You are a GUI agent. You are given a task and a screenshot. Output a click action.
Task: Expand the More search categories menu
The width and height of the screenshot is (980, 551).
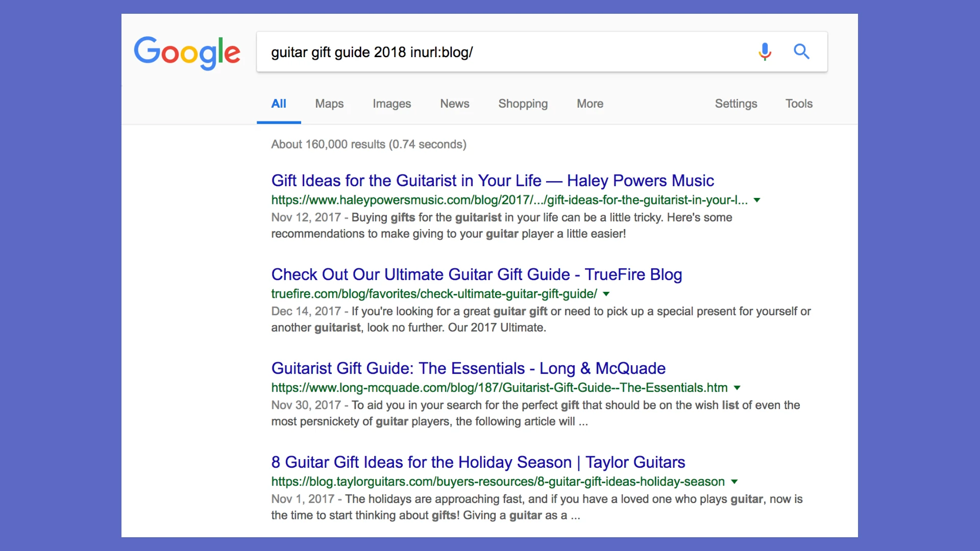590,104
